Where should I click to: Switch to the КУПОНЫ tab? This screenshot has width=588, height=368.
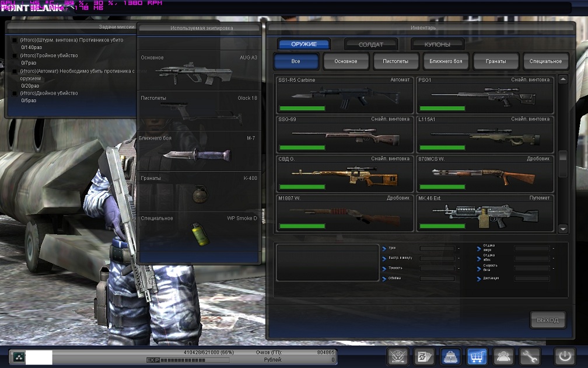[x=437, y=44]
